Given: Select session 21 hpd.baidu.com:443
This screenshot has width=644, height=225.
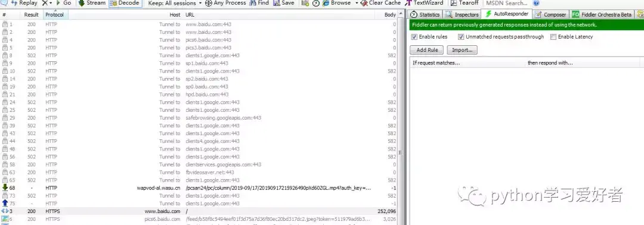Looking at the screenshot, I should click(x=199, y=94).
